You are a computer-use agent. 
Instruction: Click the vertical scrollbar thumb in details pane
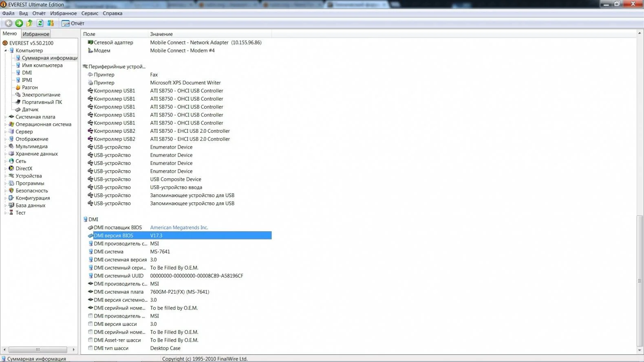640,281
